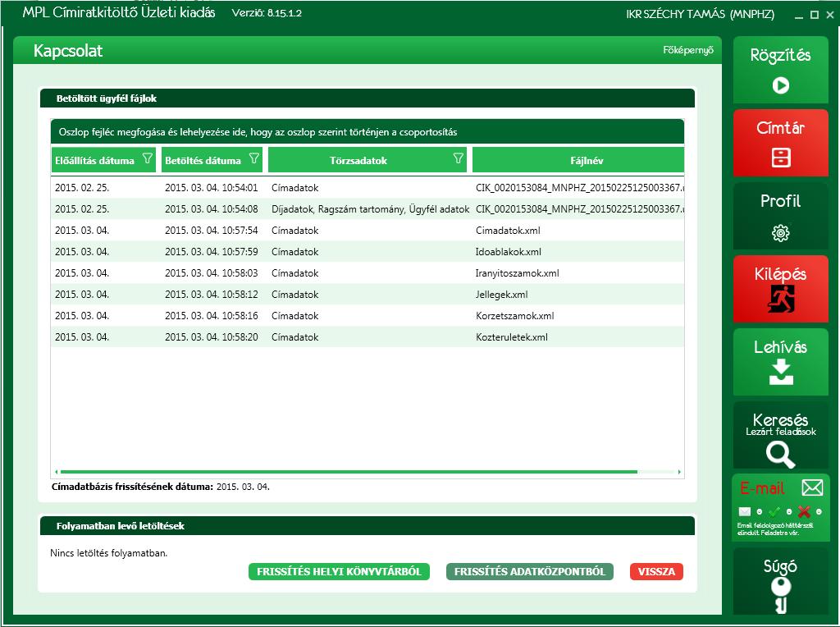The height and width of the screenshot is (627, 840).
Task: Click Frissítés adatközpontból button
Action: pos(530,572)
